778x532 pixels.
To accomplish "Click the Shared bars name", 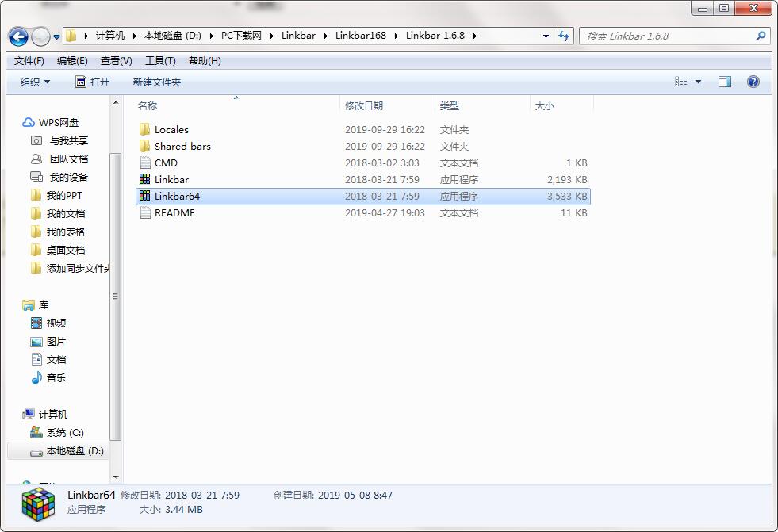I will point(182,146).
